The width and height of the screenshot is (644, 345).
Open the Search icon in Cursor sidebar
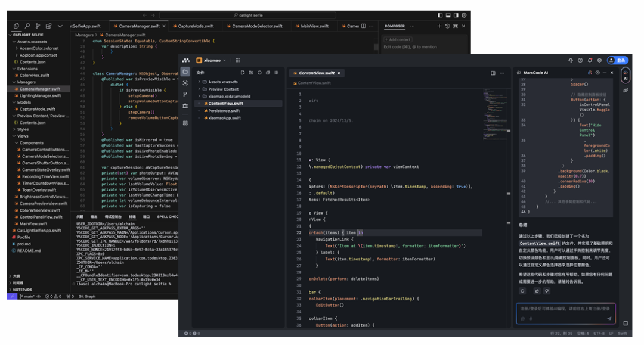[27, 26]
